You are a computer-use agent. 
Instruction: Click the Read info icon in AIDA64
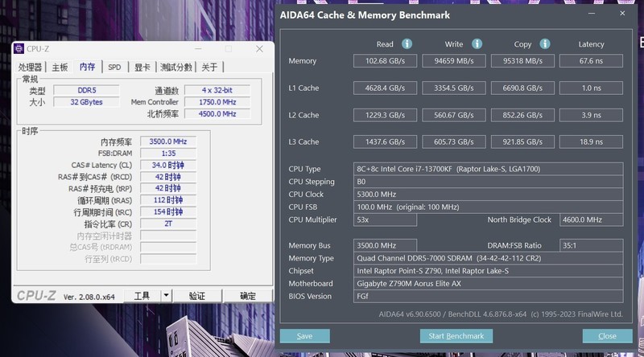(x=407, y=44)
